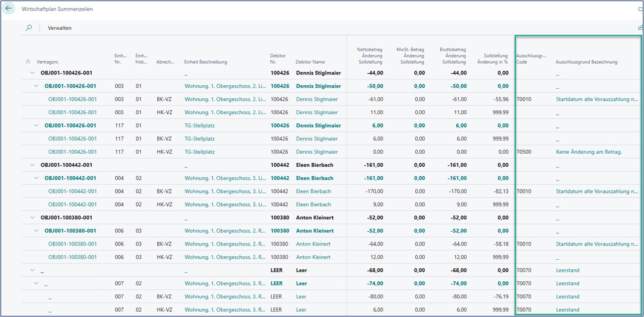The width and height of the screenshot is (644, 317).
Task: Click the Ausschlussgrund Bezeichnung column header
Action: (586, 62)
